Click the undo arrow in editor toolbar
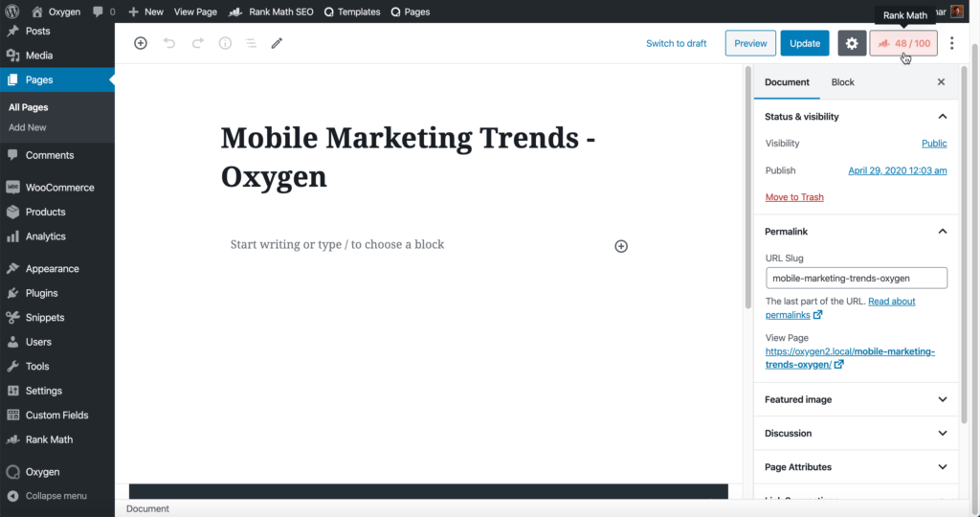Viewport: 980px width, 517px height. click(169, 43)
